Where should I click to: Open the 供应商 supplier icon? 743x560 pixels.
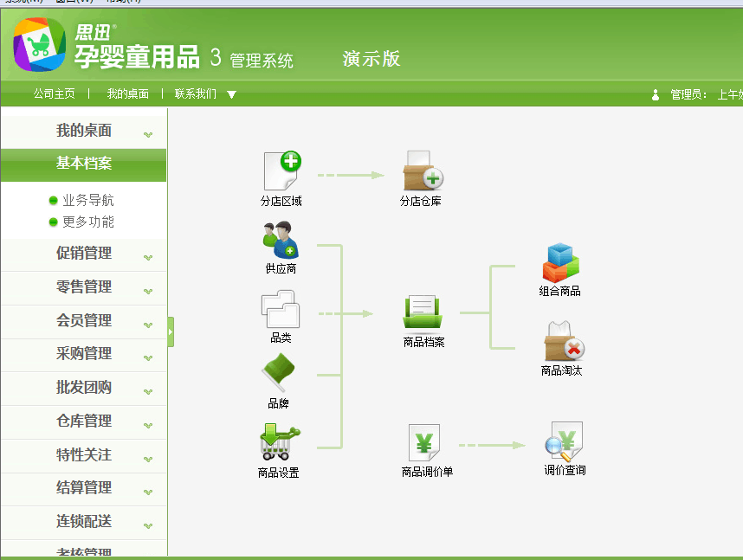[x=281, y=240]
